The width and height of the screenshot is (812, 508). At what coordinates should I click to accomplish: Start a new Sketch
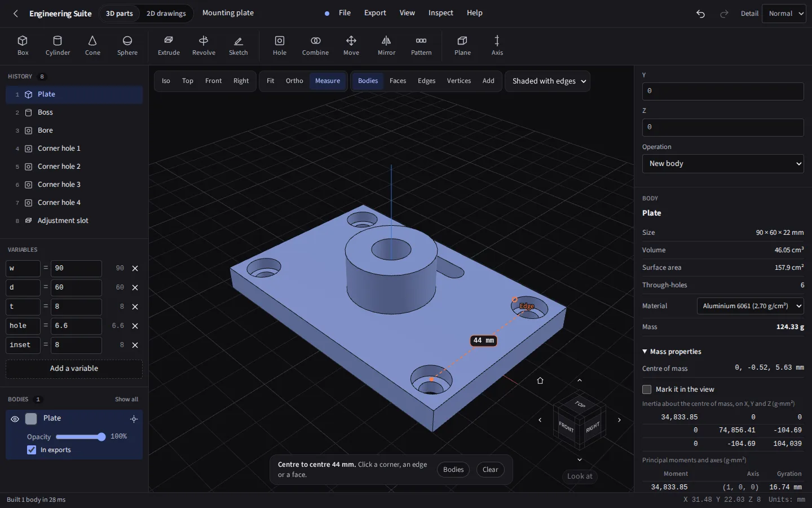[x=238, y=46]
